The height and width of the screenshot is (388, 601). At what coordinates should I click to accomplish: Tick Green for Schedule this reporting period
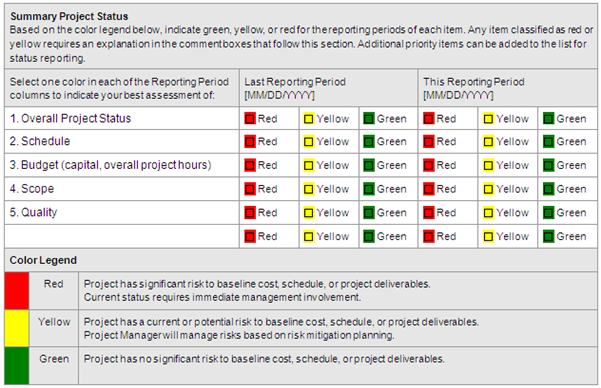click(x=548, y=142)
